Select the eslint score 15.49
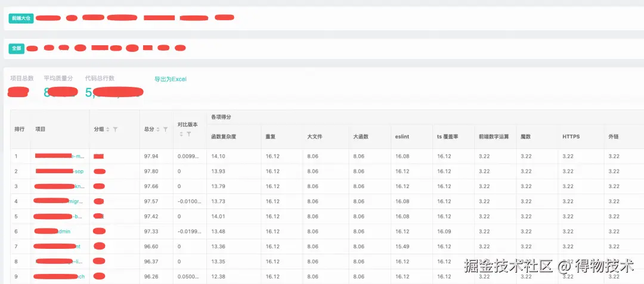The width and height of the screenshot is (644, 284). (x=402, y=246)
